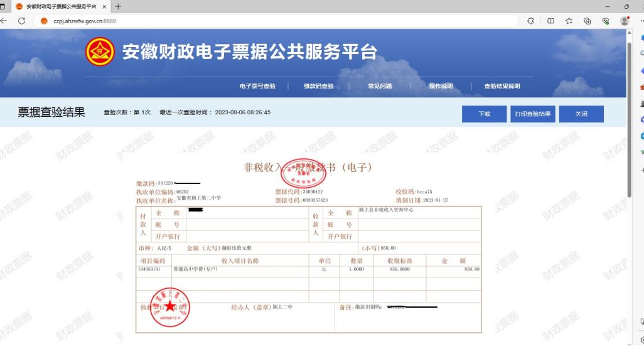This screenshot has width=644, height=346.
Task: Click the 下载 button
Action: tap(484, 114)
